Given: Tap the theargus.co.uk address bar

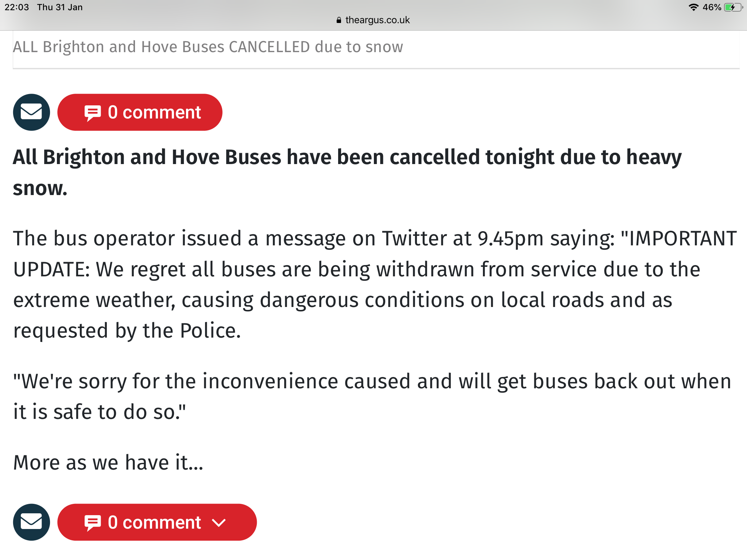Looking at the screenshot, I should [373, 20].
